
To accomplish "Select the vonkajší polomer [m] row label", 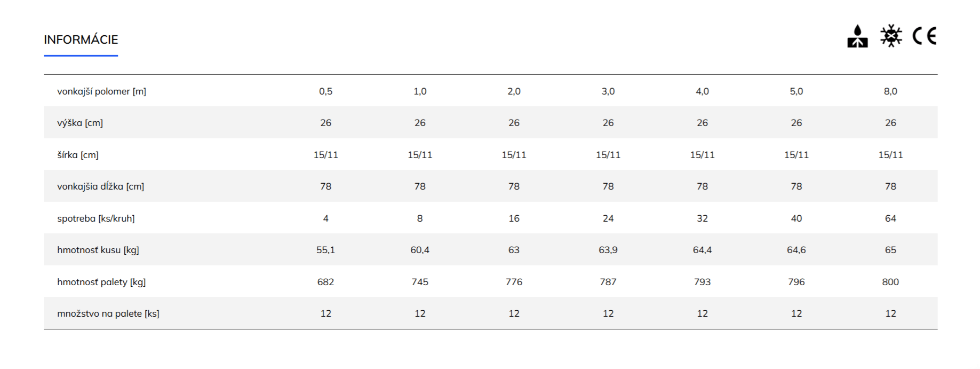I will pos(101,91).
